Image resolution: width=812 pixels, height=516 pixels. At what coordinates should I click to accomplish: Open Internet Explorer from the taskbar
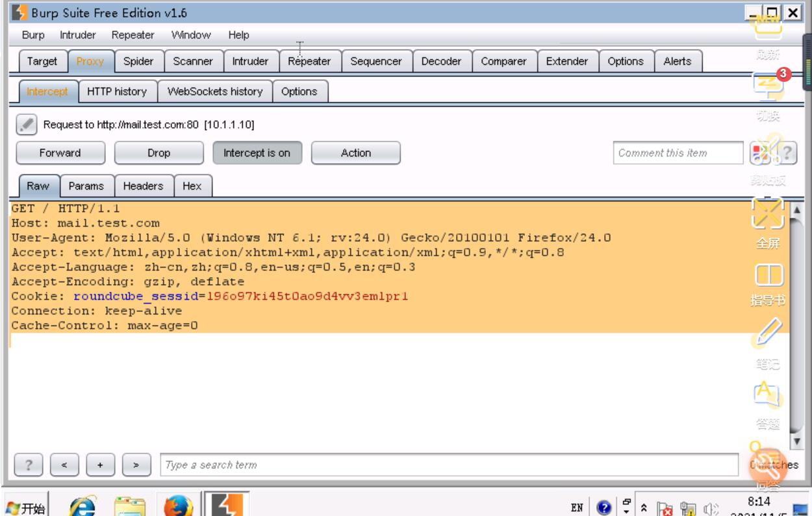(x=82, y=506)
